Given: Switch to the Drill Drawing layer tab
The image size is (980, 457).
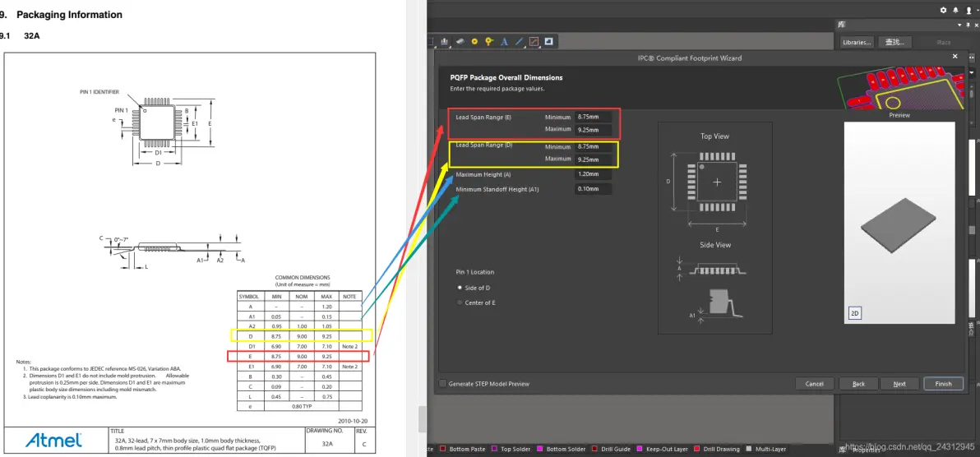Looking at the screenshot, I should pyautogui.click(x=717, y=449).
